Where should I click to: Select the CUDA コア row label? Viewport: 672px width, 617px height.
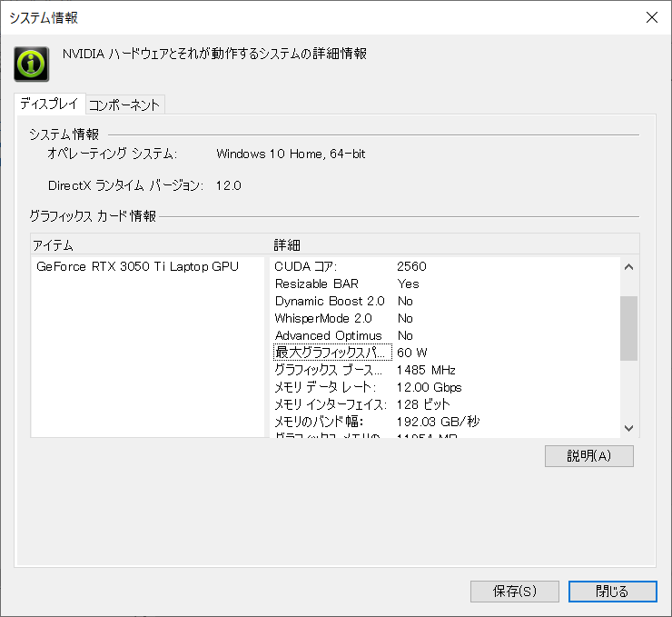[x=305, y=266]
